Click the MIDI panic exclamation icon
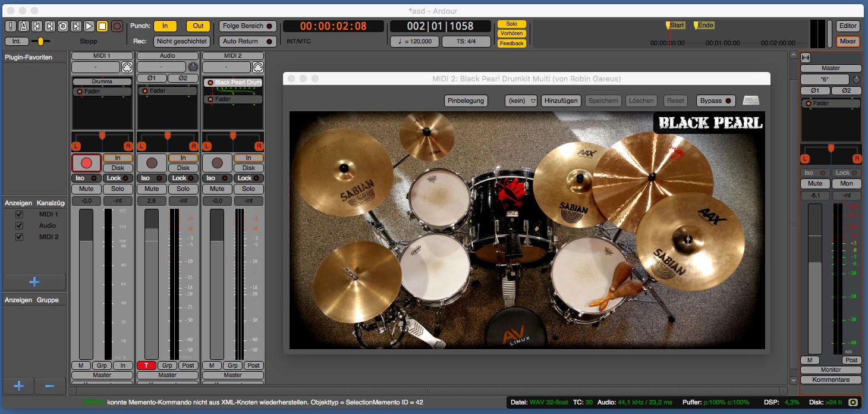 (x=10, y=26)
